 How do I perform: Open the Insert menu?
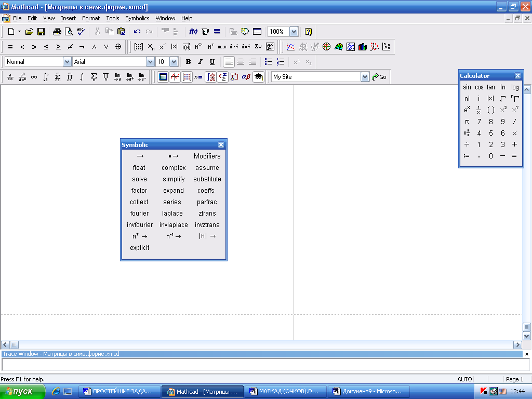click(68, 18)
